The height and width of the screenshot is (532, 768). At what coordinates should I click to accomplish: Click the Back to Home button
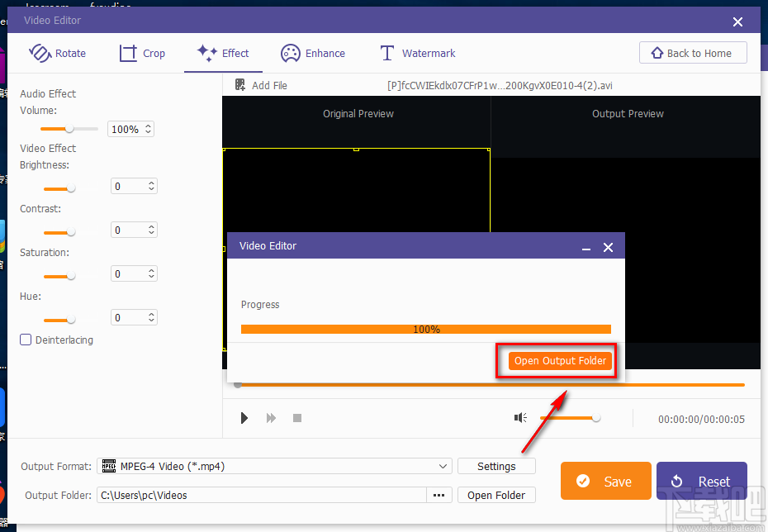coord(693,52)
